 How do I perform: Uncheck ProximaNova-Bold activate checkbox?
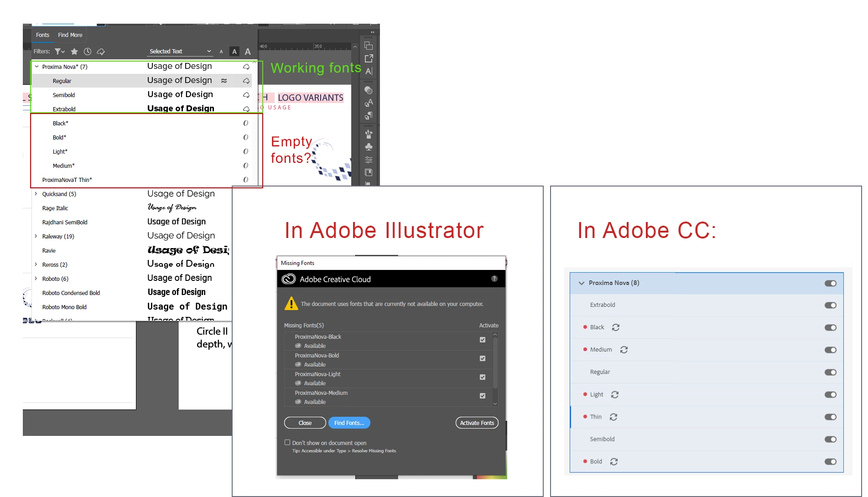(x=483, y=358)
